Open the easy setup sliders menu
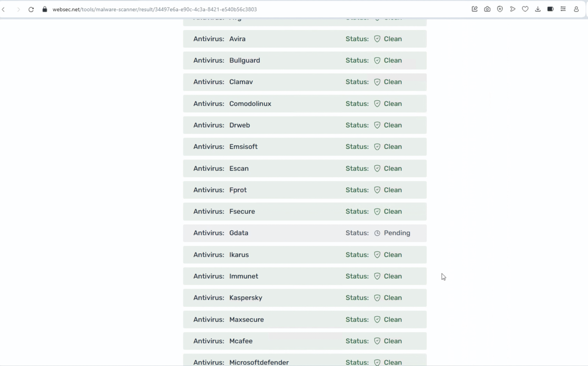This screenshot has width=588, height=366. click(563, 9)
